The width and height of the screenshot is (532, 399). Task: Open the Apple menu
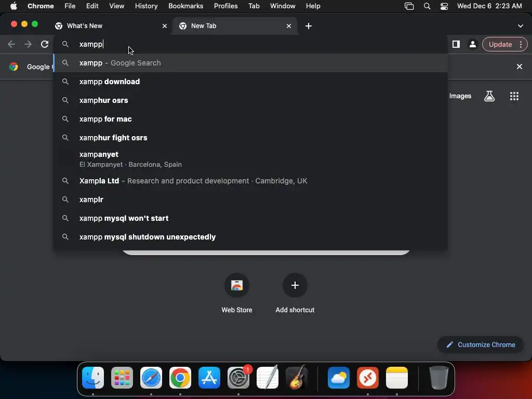pos(14,6)
